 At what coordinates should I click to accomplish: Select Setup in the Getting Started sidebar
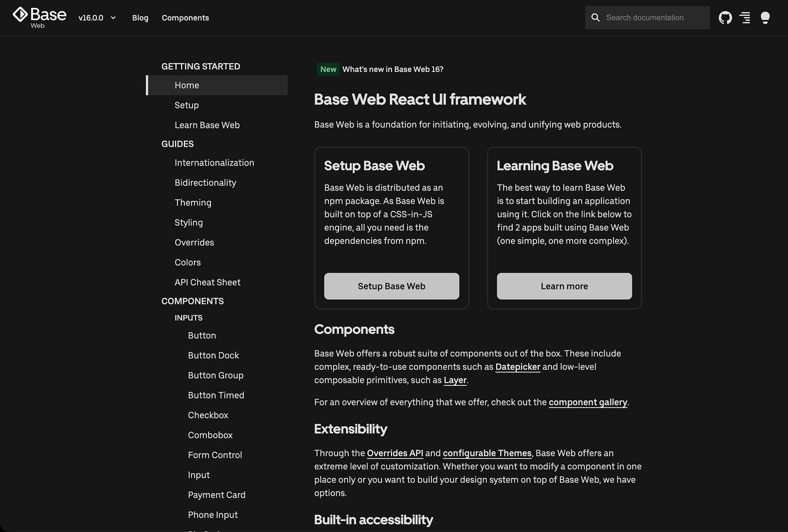pos(187,105)
